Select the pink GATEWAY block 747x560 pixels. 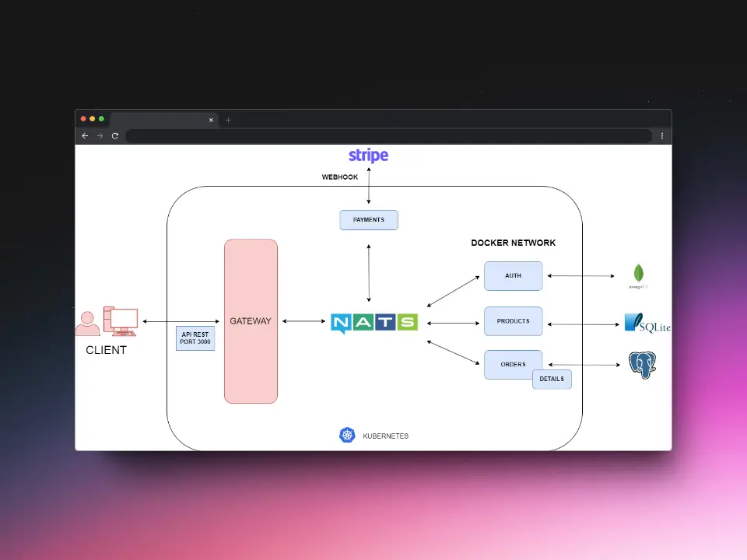(x=251, y=321)
